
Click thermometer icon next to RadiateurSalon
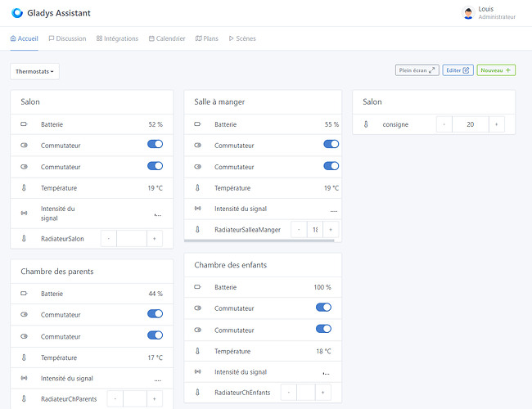(24, 239)
